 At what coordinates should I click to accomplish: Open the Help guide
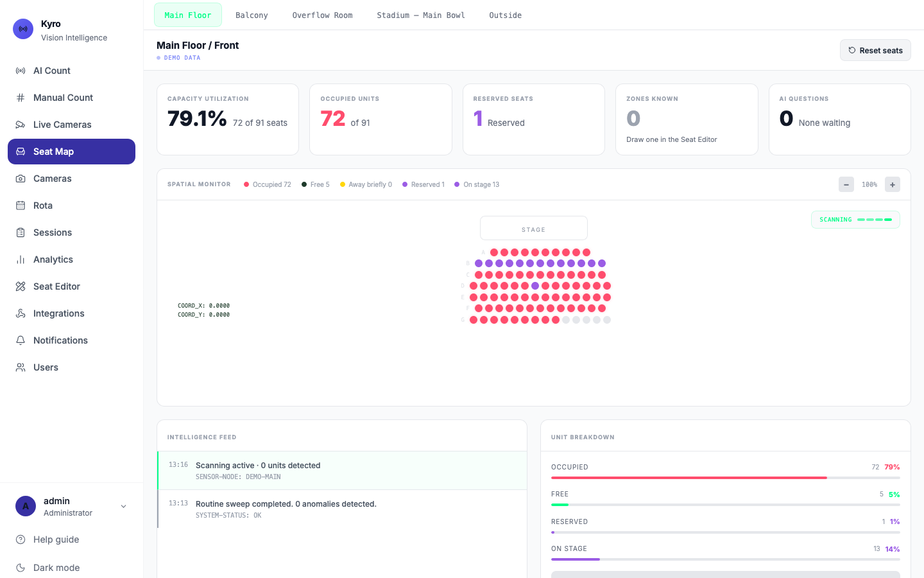pyautogui.click(x=71, y=539)
